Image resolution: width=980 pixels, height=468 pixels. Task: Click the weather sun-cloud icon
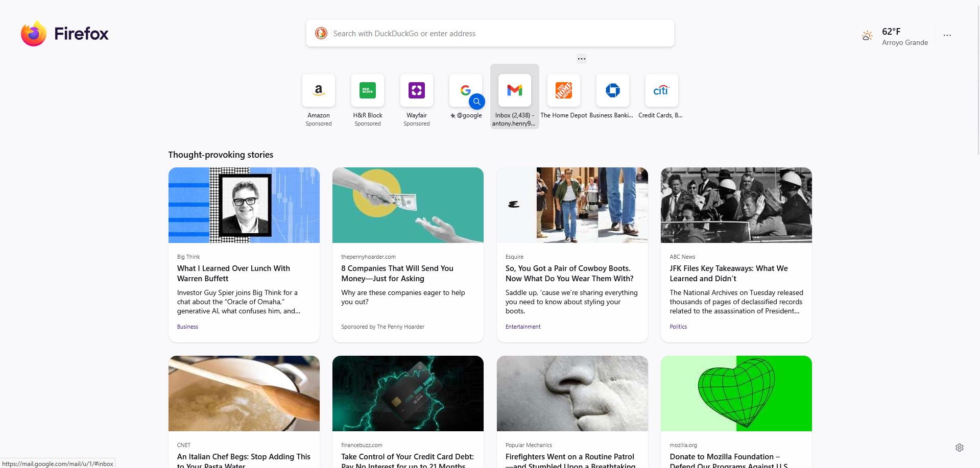(x=867, y=36)
